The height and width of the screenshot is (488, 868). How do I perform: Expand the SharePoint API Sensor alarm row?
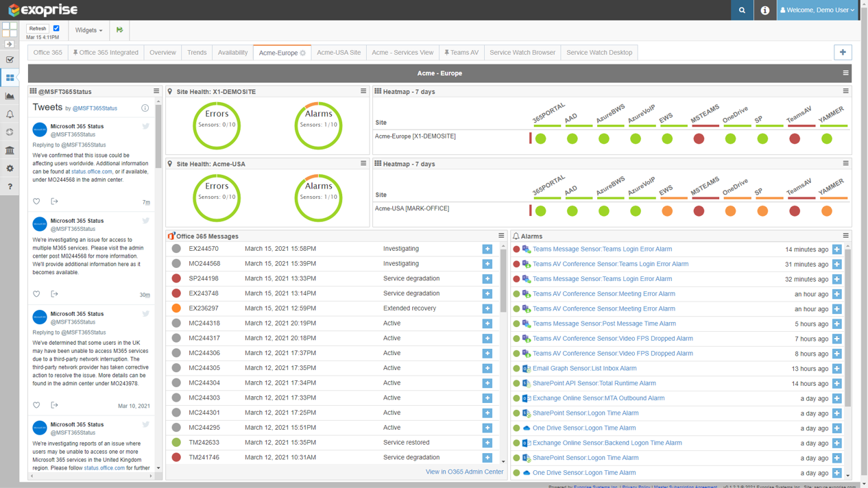pyautogui.click(x=836, y=384)
